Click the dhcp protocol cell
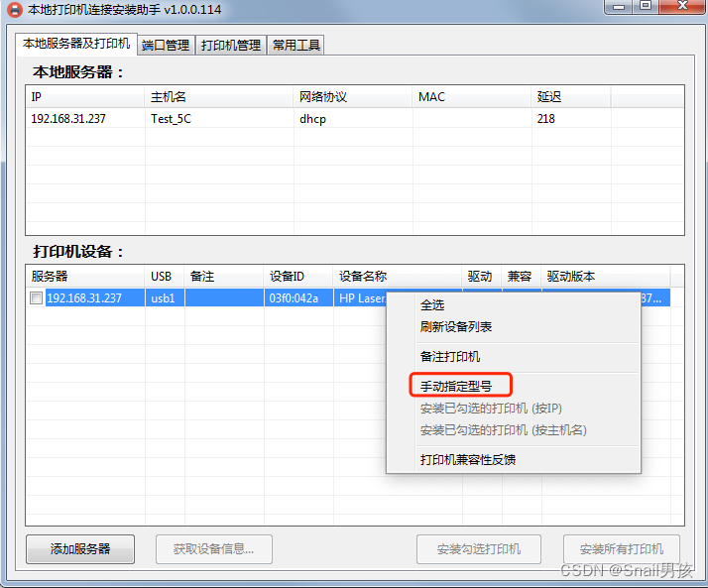Image resolution: width=708 pixels, height=588 pixels. pos(312,119)
